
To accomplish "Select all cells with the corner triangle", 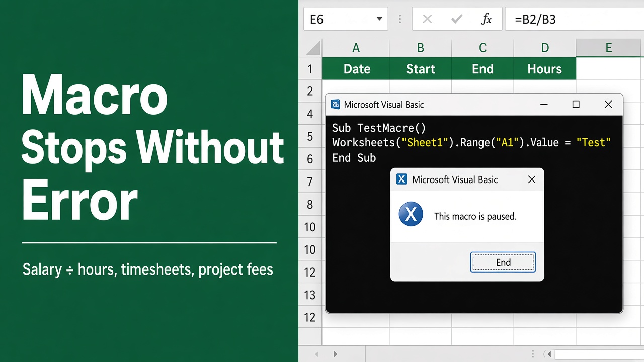I will click(313, 48).
